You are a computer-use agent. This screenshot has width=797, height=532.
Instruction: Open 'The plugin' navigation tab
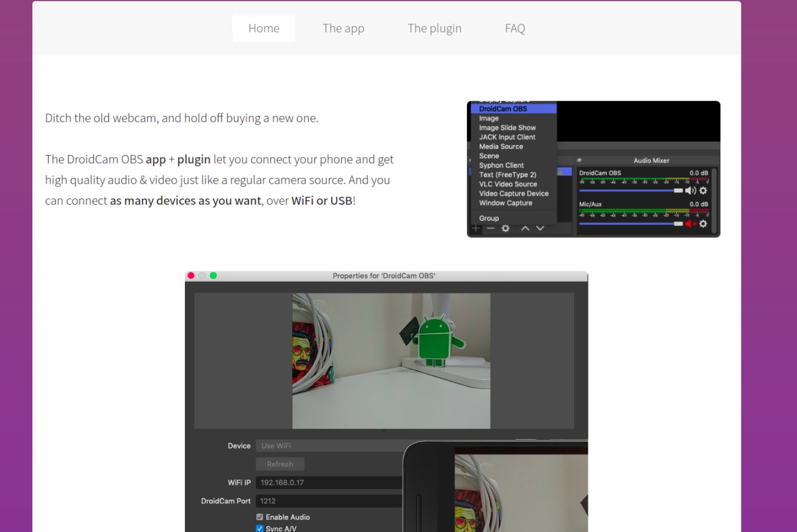coord(435,28)
